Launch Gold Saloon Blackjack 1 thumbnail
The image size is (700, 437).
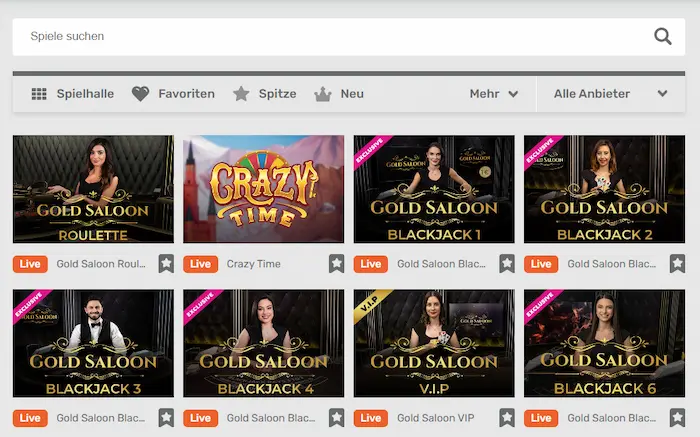point(434,189)
